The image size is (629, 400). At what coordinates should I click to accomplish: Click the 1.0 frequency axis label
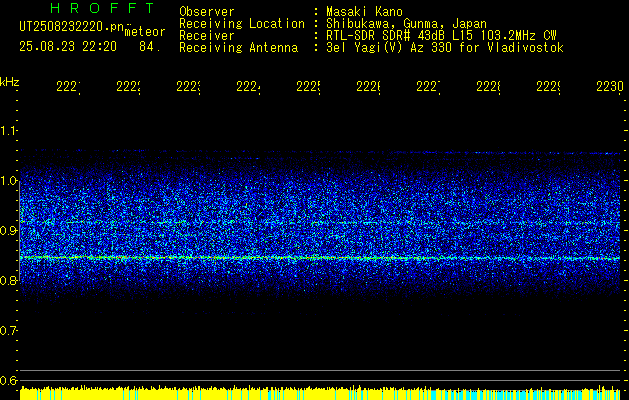pos(8,181)
